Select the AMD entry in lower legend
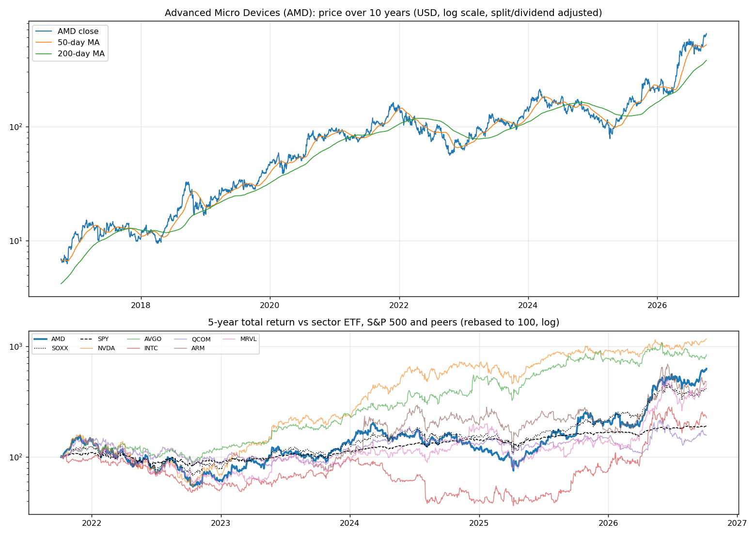The height and width of the screenshot is (536, 756). point(49,339)
